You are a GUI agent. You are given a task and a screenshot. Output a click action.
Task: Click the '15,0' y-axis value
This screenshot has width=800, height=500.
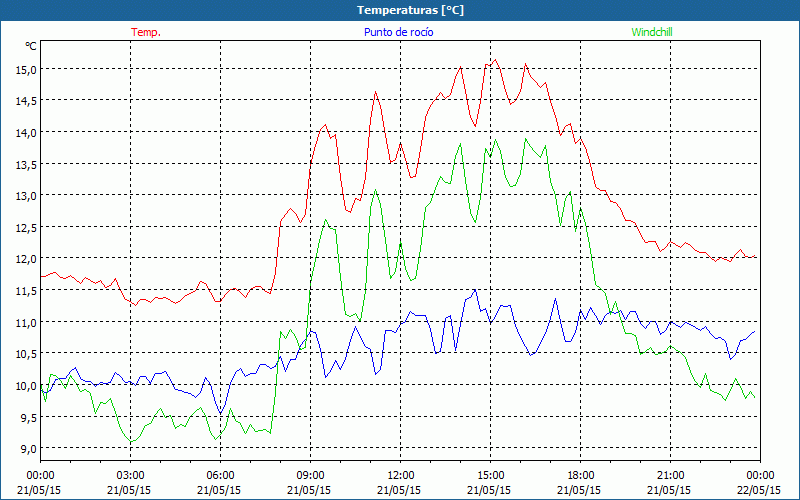26,69
